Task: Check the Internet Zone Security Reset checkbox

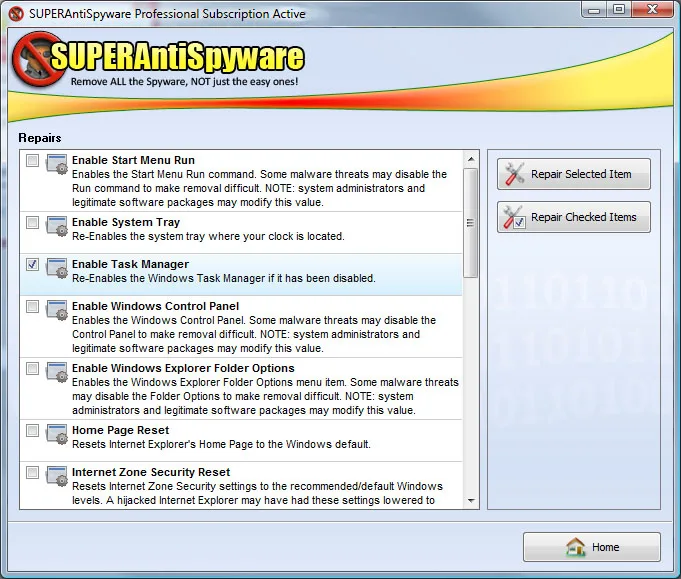Action: click(32, 472)
